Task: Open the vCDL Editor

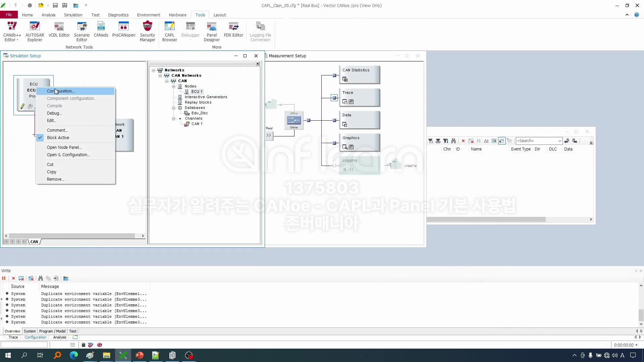Action: pyautogui.click(x=59, y=29)
